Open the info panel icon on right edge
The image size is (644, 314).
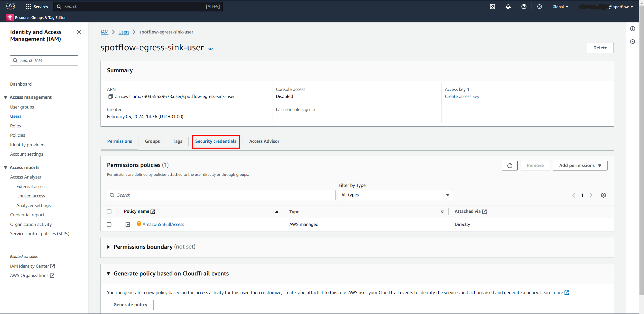pos(632,29)
